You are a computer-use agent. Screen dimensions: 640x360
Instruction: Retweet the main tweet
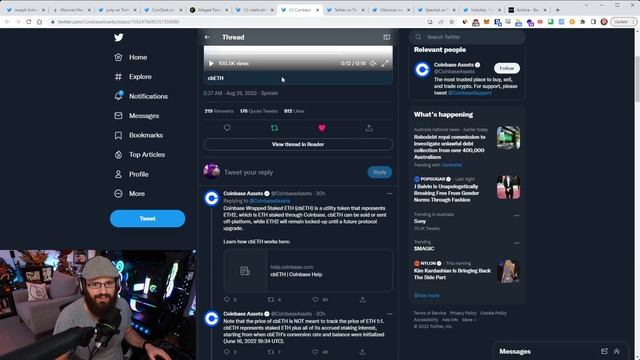[x=274, y=128]
